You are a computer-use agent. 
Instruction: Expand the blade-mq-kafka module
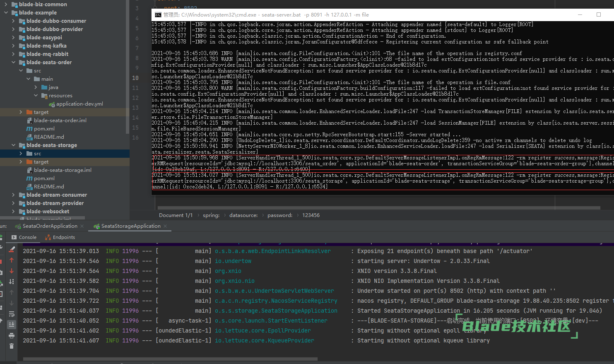click(13, 46)
